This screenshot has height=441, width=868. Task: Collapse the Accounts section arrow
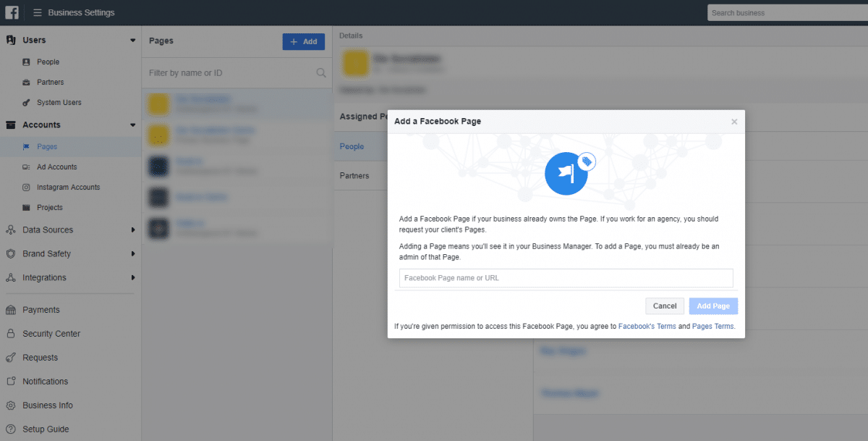pyautogui.click(x=132, y=125)
